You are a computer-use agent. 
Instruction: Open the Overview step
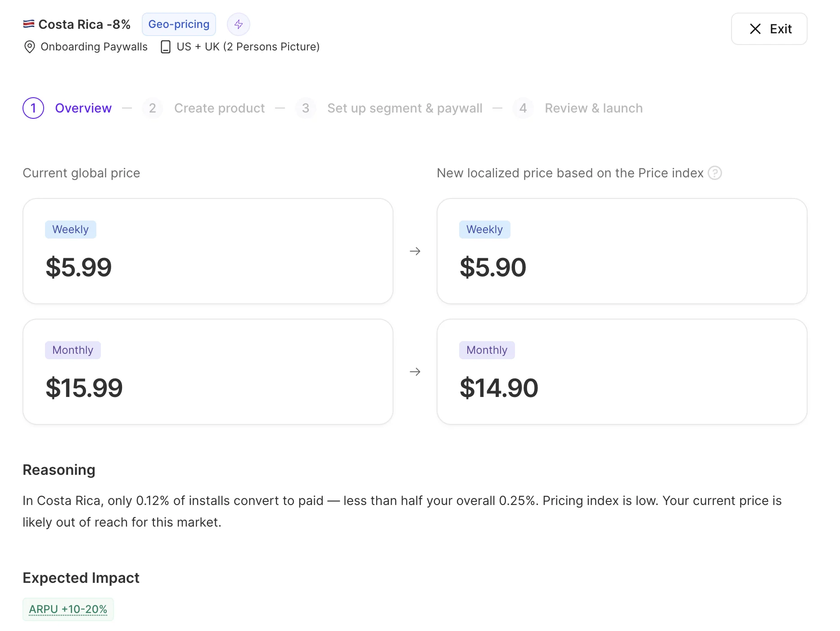coord(83,108)
